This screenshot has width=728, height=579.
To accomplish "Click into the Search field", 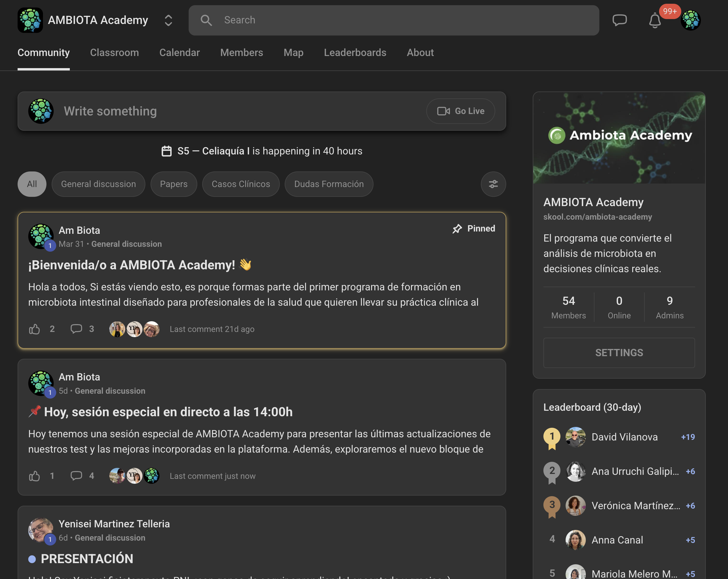I will point(394,20).
